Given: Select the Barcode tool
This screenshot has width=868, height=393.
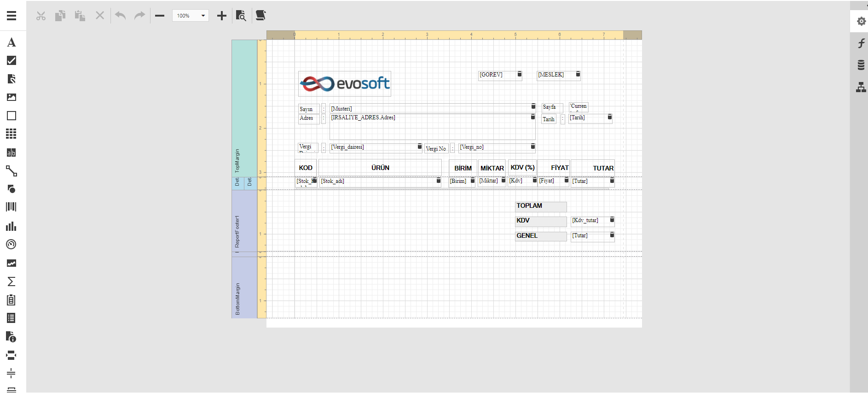Looking at the screenshot, I should [12, 207].
